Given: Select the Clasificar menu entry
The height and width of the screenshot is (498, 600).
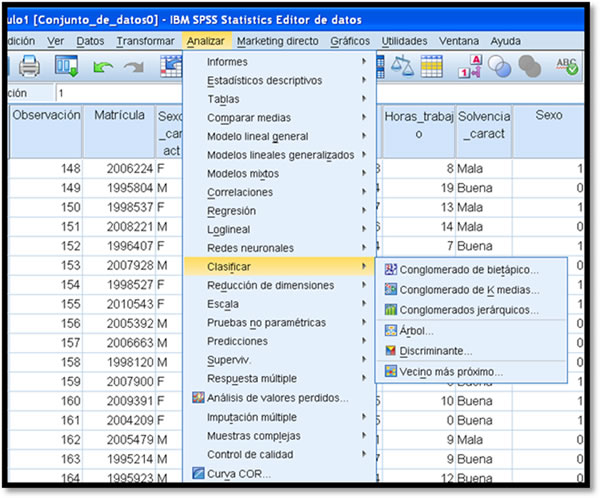Looking at the screenshot, I should click(x=279, y=266).
